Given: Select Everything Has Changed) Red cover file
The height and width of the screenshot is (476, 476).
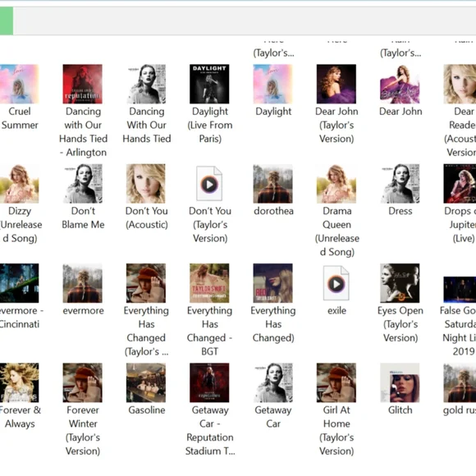Looking at the screenshot, I should (273, 283).
